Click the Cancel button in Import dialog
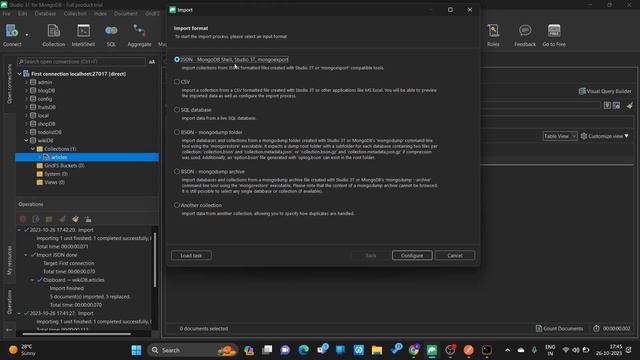Screen dimensions: 640x360 455,255
